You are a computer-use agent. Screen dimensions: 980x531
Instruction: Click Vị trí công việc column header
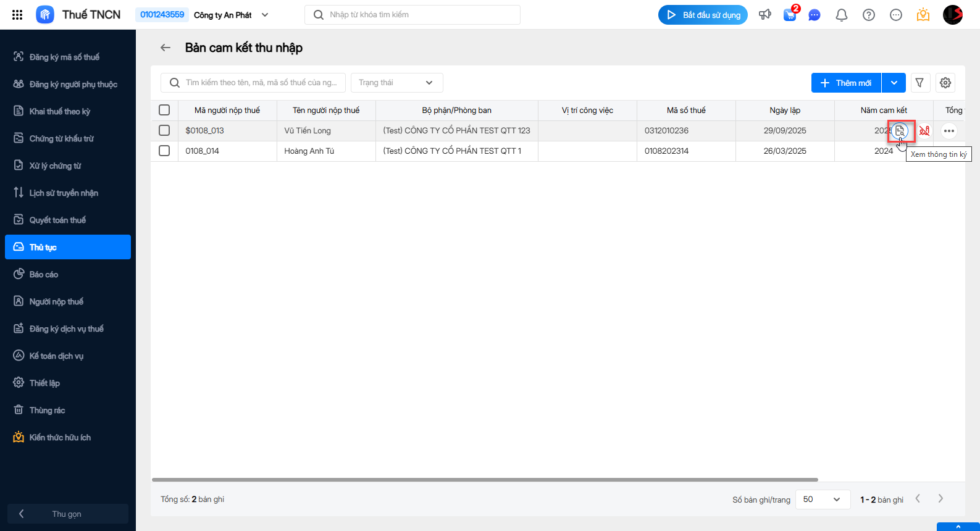point(587,111)
